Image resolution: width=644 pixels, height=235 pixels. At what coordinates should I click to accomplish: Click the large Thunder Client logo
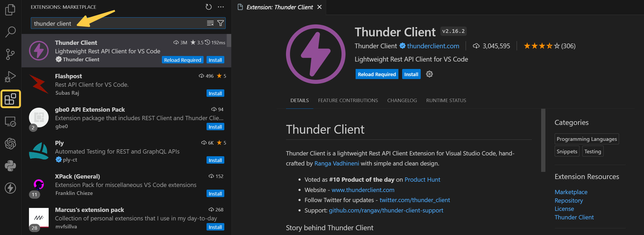pos(316,54)
